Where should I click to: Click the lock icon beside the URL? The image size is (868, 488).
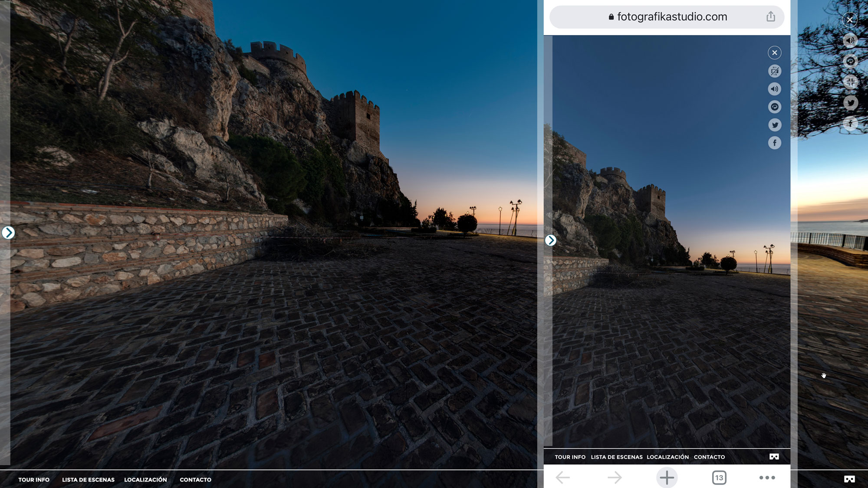pos(611,17)
